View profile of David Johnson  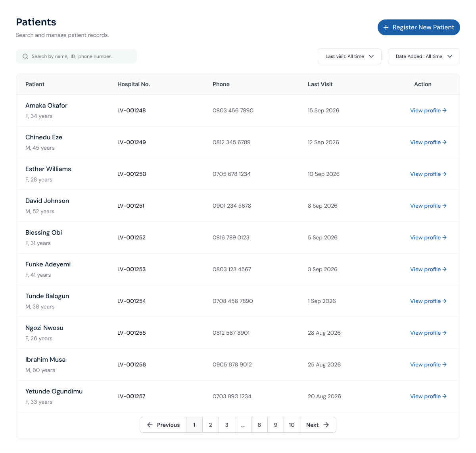[x=428, y=206]
